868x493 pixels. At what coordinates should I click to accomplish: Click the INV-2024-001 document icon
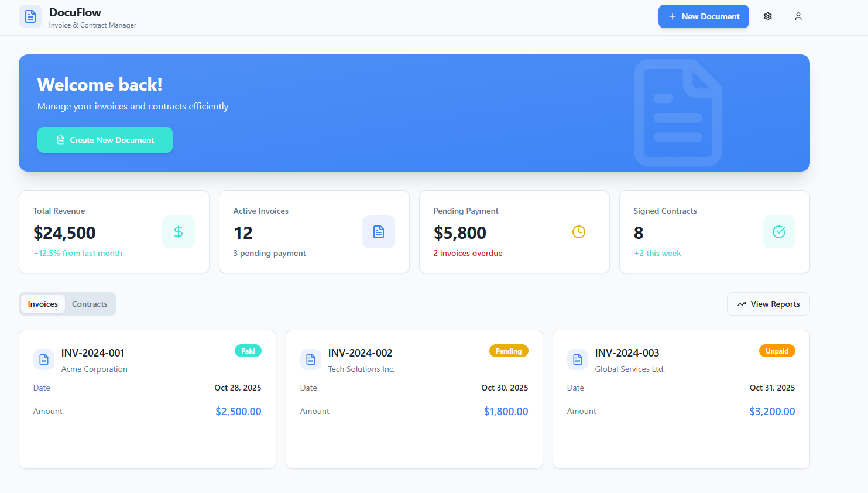[44, 360]
